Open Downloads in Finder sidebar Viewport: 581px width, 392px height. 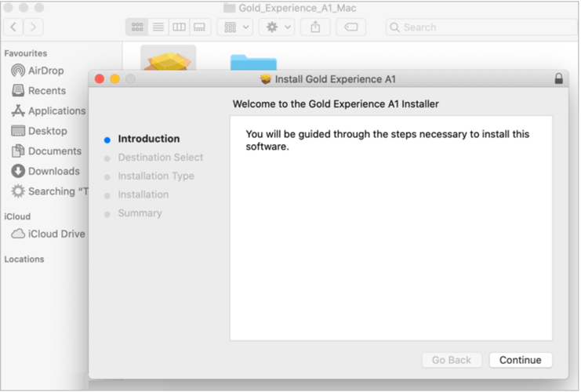click(45, 171)
